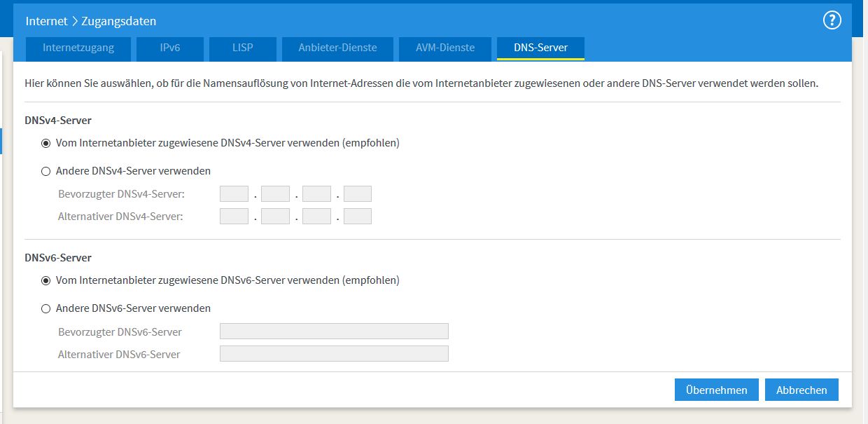Screen dimensions: 868x424
Task: Click last octet of Bevorzugter DNSv4-Server
Action: (358, 194)
